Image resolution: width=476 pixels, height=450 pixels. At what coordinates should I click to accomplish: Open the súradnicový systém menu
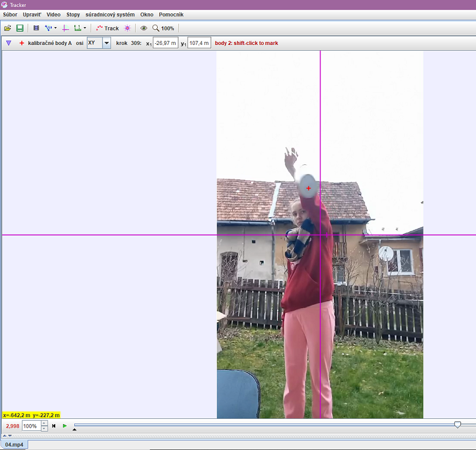(x=110, y=14)
